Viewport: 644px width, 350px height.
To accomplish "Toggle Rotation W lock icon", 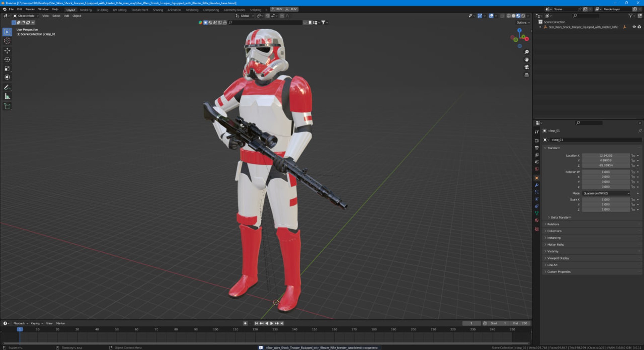I will click(x=633, y=172).
